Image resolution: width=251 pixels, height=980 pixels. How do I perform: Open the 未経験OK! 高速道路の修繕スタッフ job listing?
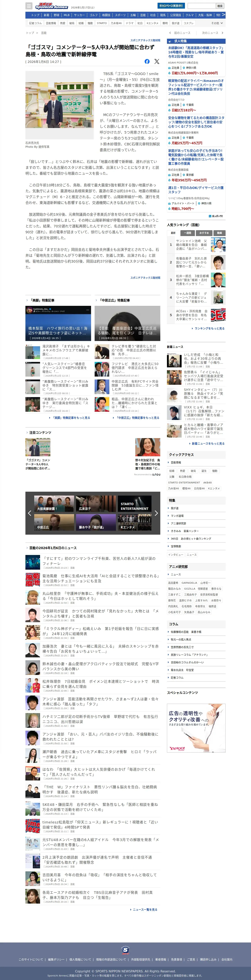[x=196, y=61]
